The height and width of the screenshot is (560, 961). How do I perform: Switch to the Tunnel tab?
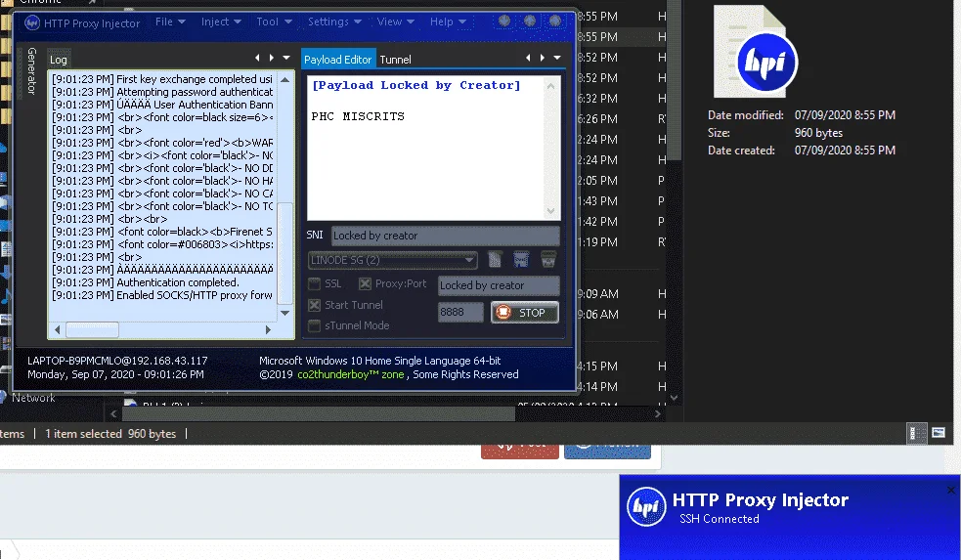[395, 60]
